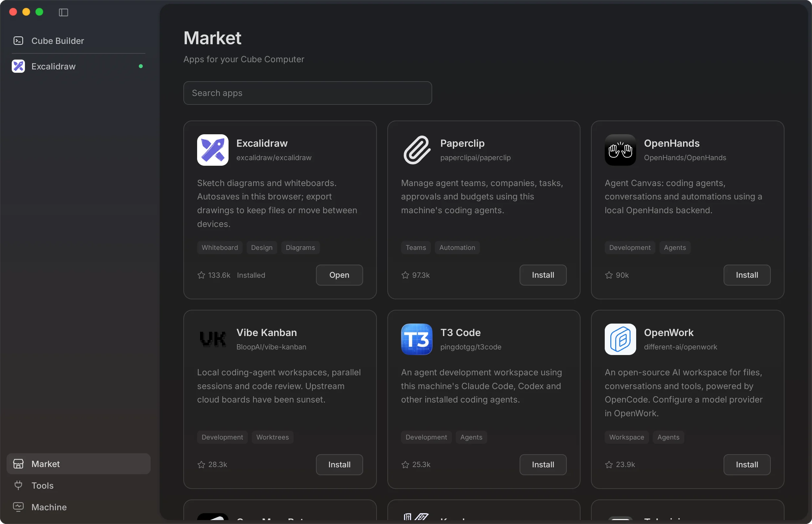Click the pingdotgg/t3code repo text

click(471, 347)
